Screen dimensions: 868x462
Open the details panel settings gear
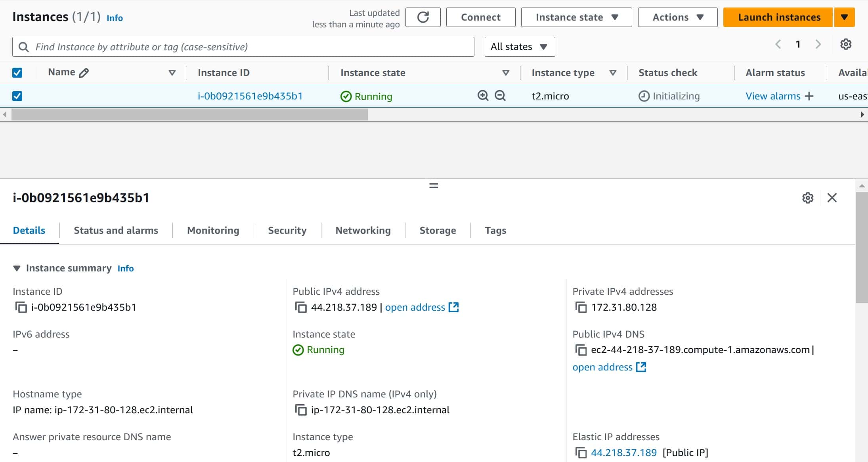pos(807,198)
